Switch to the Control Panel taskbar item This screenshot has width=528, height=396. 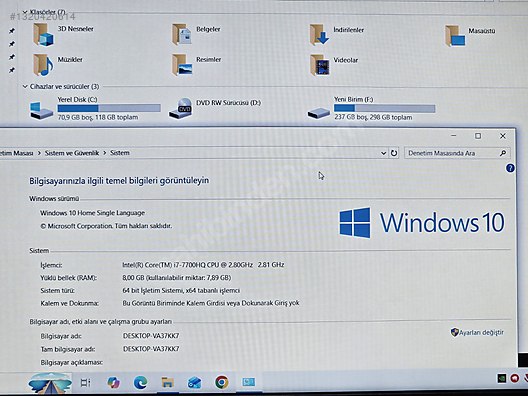249,382
